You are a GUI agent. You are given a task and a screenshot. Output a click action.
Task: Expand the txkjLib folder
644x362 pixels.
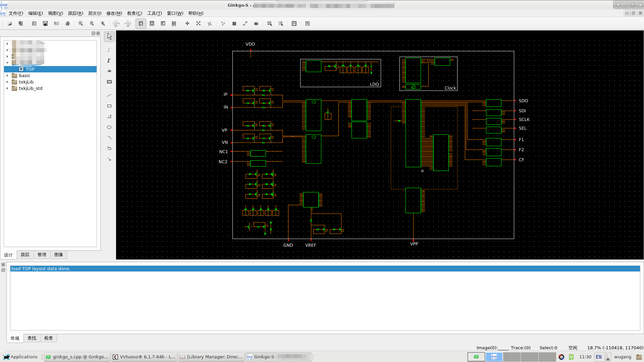pos(7,82)
